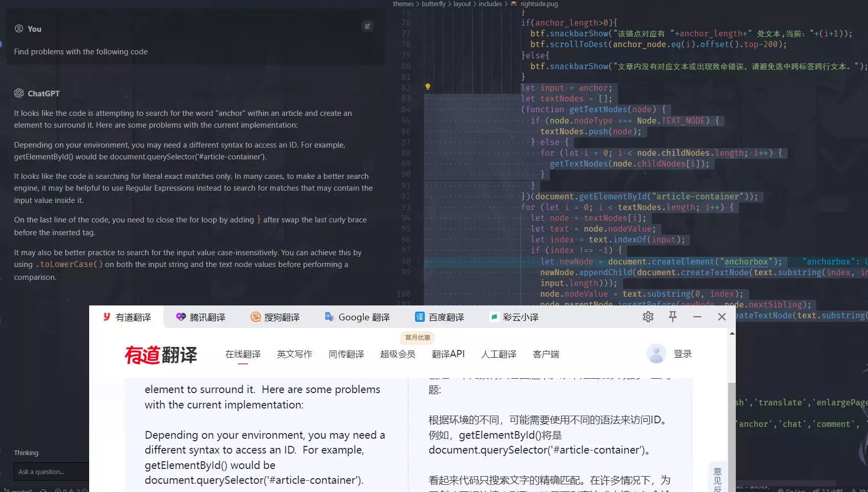Close the translation popup window
The width and height of the screenshot is (868, 492).
click(722, 317)
